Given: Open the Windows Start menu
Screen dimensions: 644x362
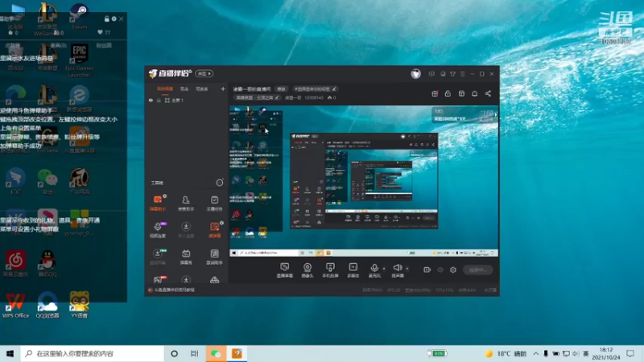Looking at the screenshot, I should (x=10, y=353).
